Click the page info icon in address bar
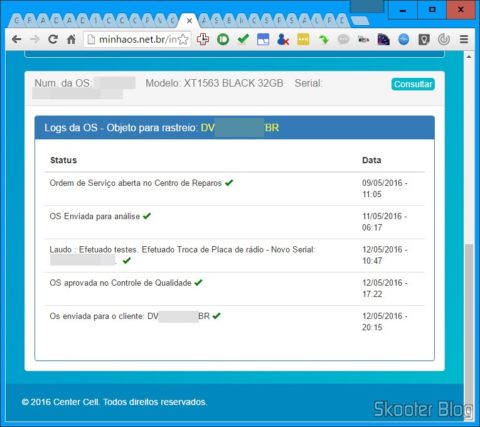Image resolution: width=480 pixels, height=427 pixels. (91, 39)
